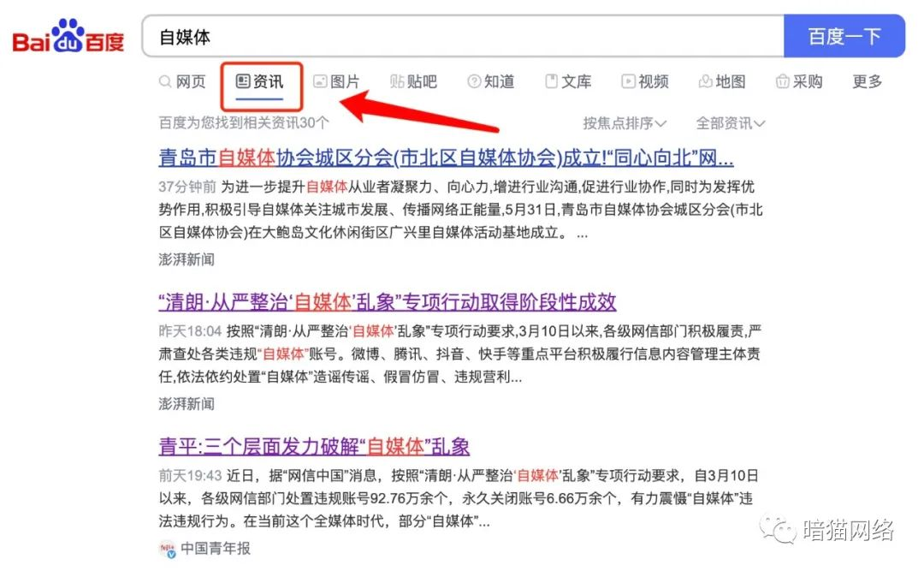The image size is (924, 571).
Task: Open the 文库 tab
Action: [x=568, y=81]
